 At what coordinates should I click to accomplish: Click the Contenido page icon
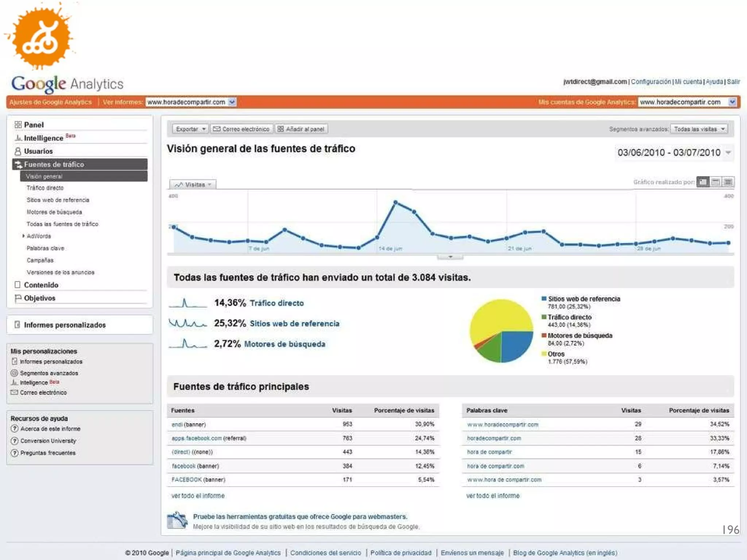pos(18,285)
